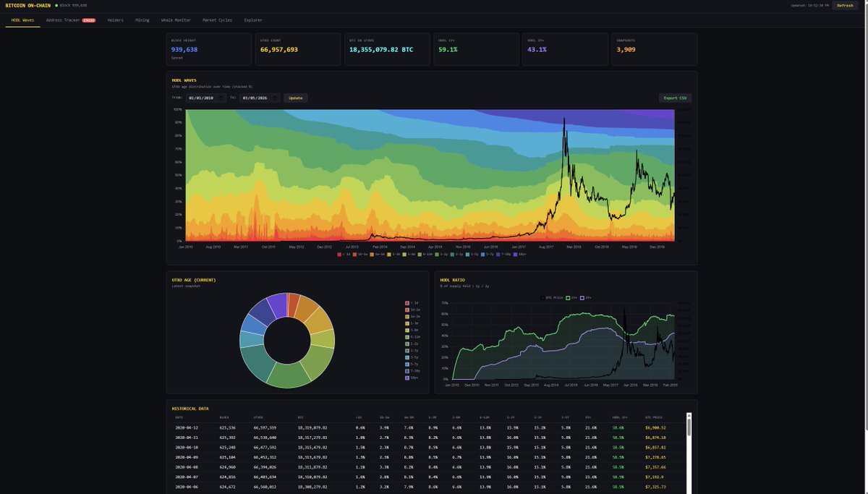
Task: Click Snapshots value 3,909
Action: click(x=626, y=50)
